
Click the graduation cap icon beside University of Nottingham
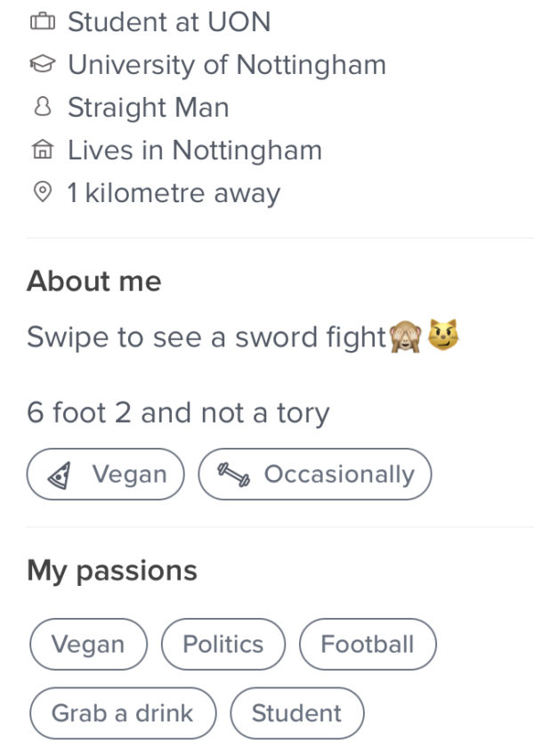click(43, 63)
